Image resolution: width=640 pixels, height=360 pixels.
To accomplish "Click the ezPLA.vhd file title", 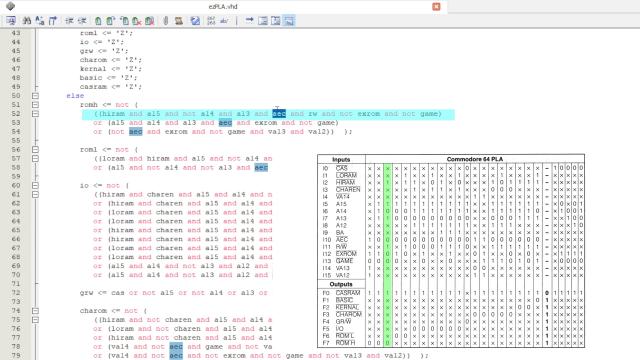I will click(223, 7).
